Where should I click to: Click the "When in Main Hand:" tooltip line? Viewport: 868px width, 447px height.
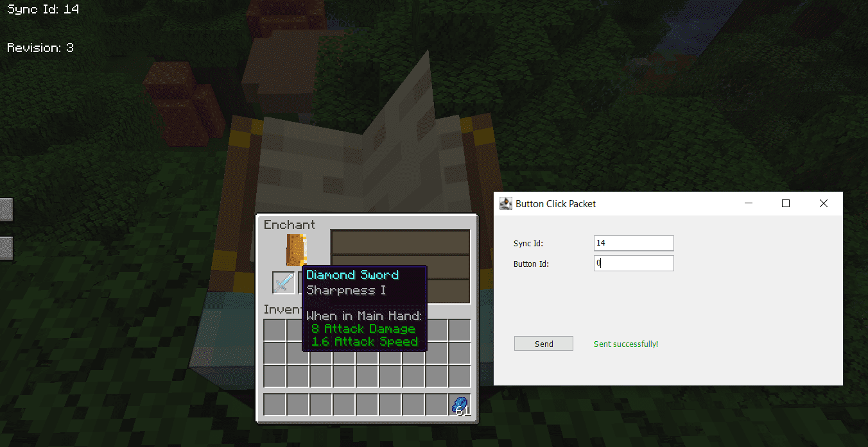pos(364,316)
